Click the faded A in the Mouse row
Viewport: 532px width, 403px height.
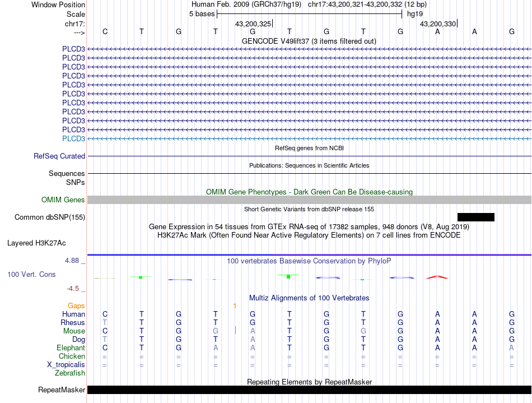click(x=253, y=331)
